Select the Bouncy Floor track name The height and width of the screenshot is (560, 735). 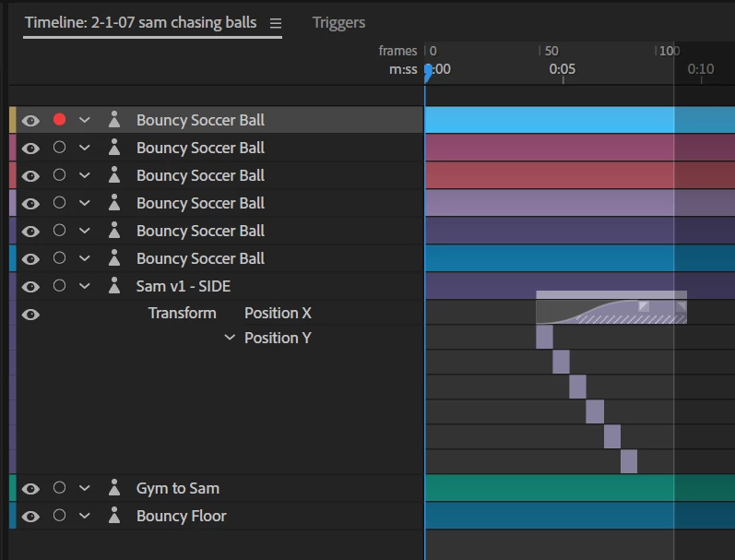tap(182, 516)
